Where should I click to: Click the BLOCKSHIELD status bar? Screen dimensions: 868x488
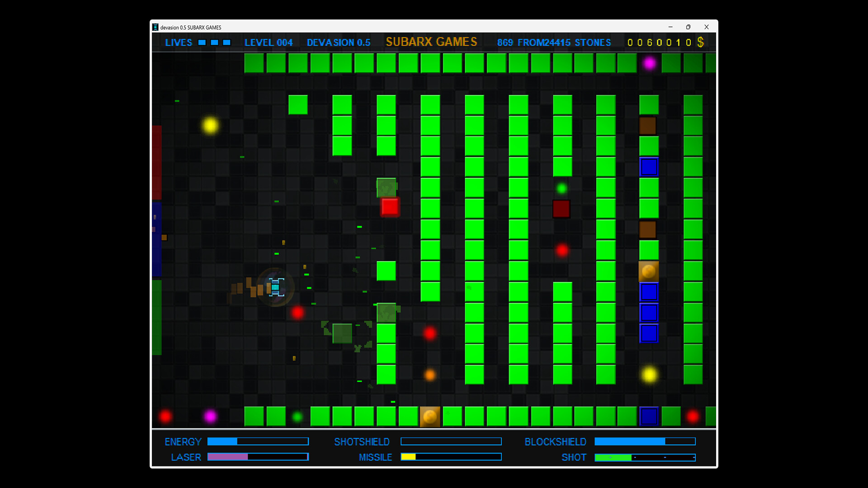tap(645, 441)
